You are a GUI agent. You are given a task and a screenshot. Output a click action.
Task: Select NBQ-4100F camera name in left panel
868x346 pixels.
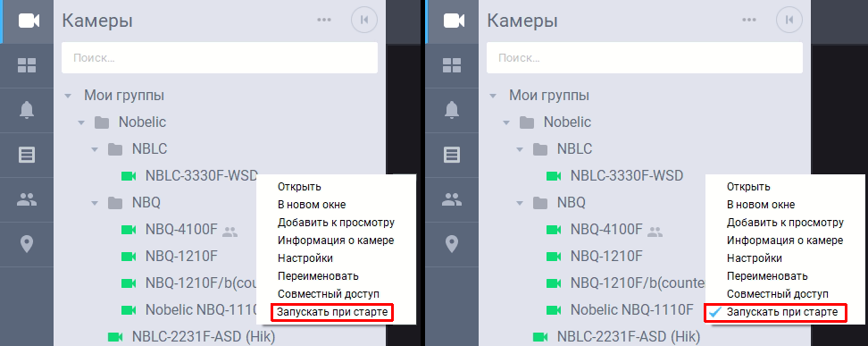(181, 230)
